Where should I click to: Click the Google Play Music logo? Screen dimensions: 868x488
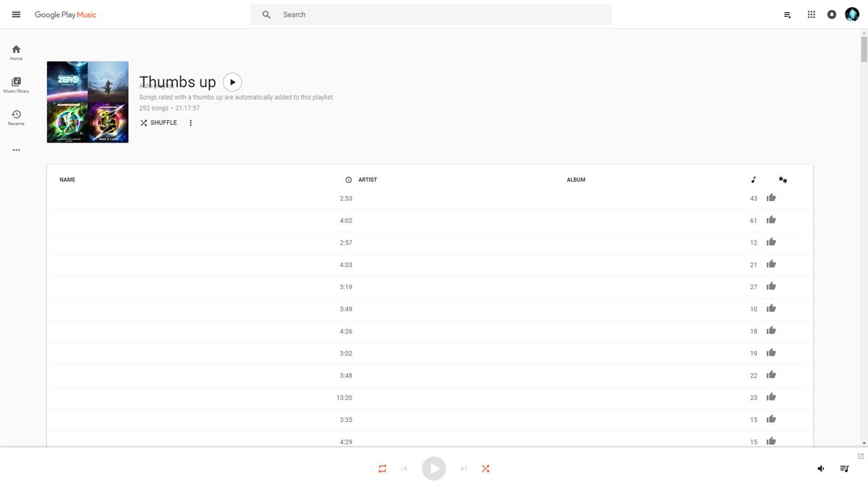(x=65, y=14)
